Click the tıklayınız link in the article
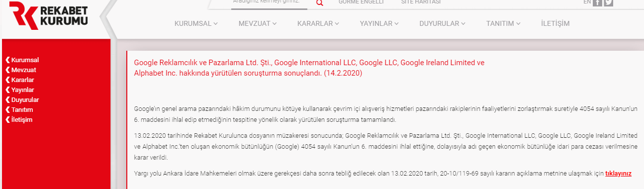644x189 pixels. (x=618, y=173)
